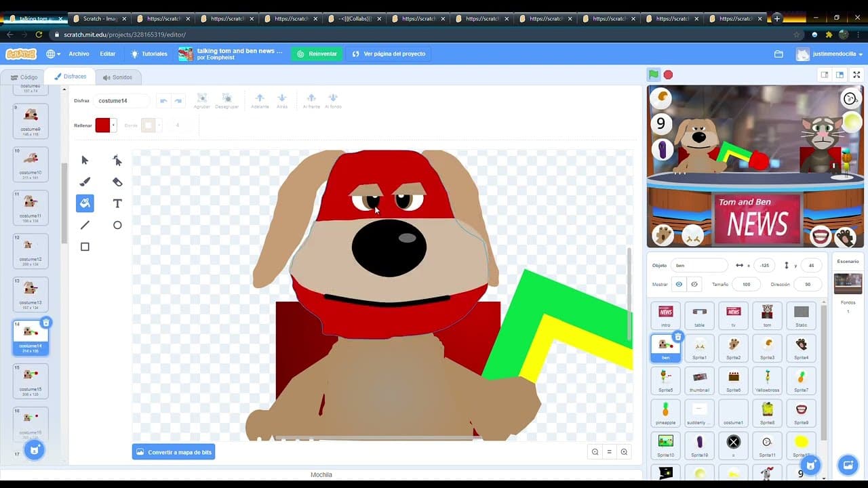Viewport: 868px width, 488px height.
Task: Click Convertir a mapa de bits
Action: click(x=174, y=452)
